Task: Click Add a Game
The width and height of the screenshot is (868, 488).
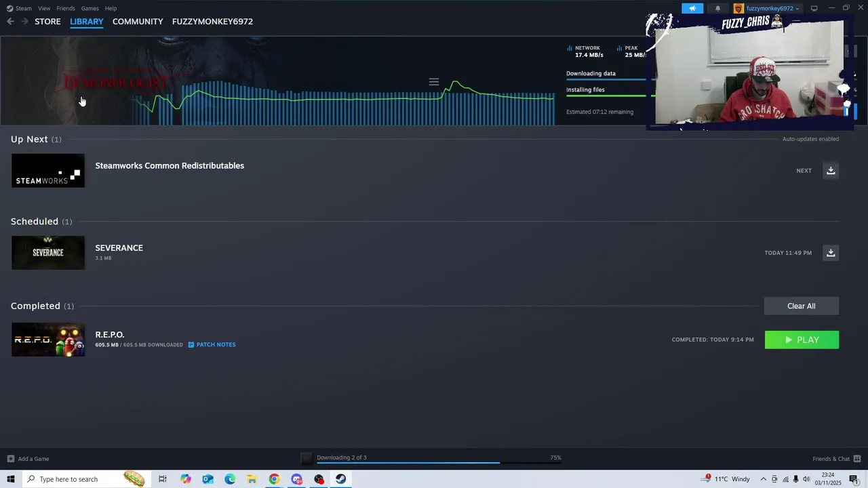Action: [28, 459]
